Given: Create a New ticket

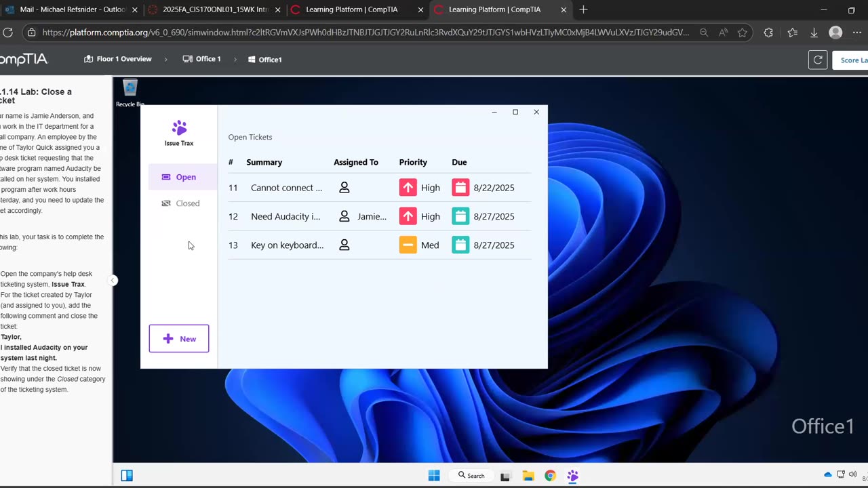Looking at the screenshot, I should 179,339.
